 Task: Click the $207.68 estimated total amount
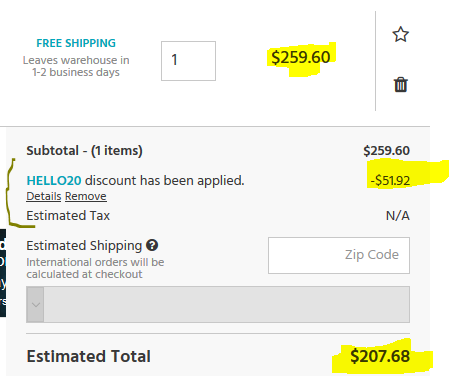click(x=380, y=356)
